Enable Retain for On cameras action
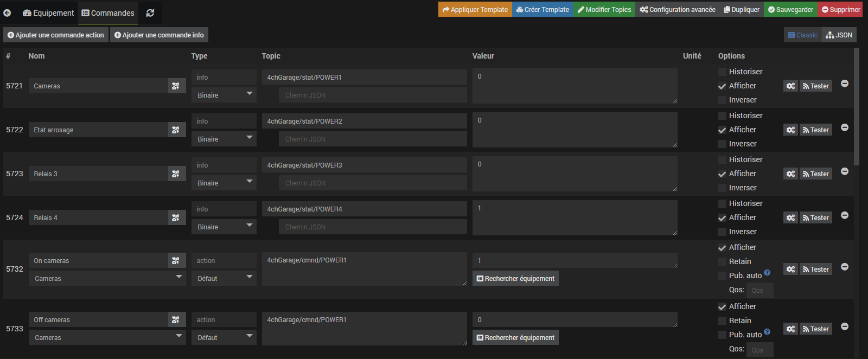This screenshot has width=868, height=359. click(x=722, y=262)
